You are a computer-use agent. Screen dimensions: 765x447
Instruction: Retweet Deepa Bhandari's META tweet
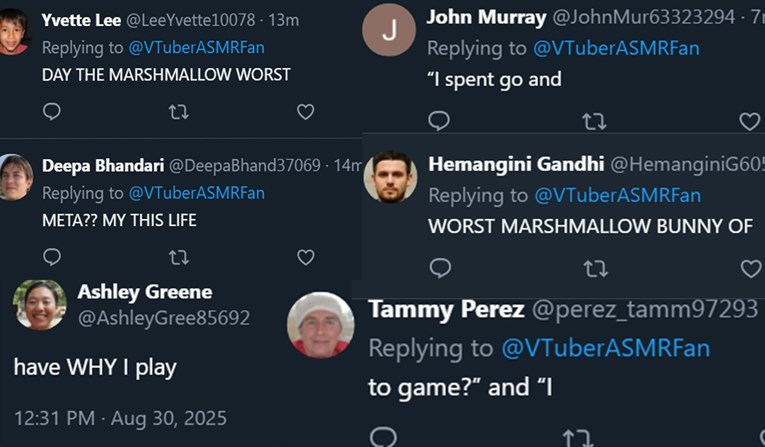pyautogui.click(x=179, y=257)
